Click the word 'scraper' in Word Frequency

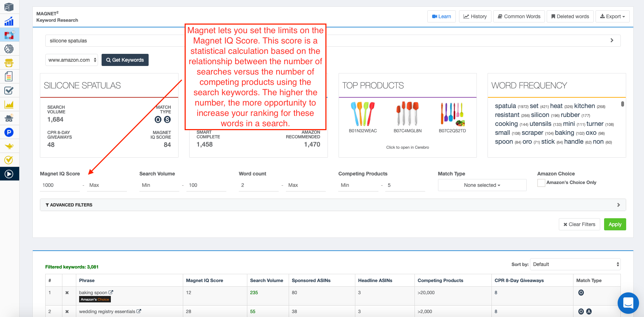point(532,133)
